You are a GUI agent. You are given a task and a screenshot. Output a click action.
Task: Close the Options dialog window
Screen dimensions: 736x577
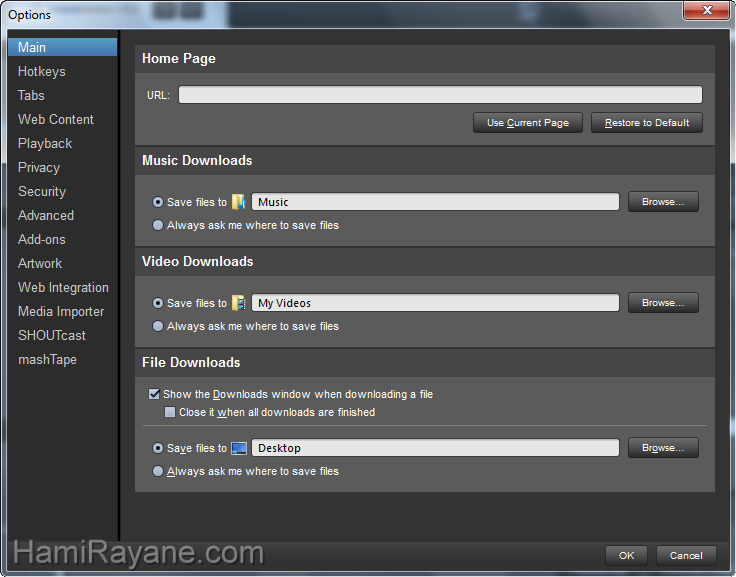[x=705, y=13]
